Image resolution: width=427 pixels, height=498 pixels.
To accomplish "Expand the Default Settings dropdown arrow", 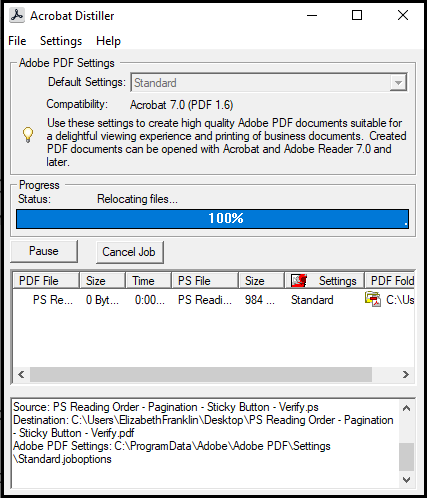I will (x=398, y=83).
